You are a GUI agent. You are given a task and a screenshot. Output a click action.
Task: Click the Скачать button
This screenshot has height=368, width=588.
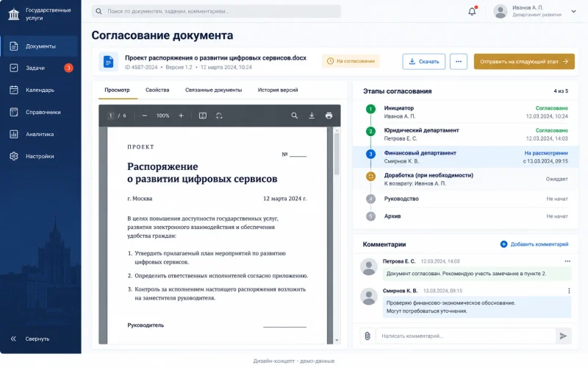tap(424, 62)
